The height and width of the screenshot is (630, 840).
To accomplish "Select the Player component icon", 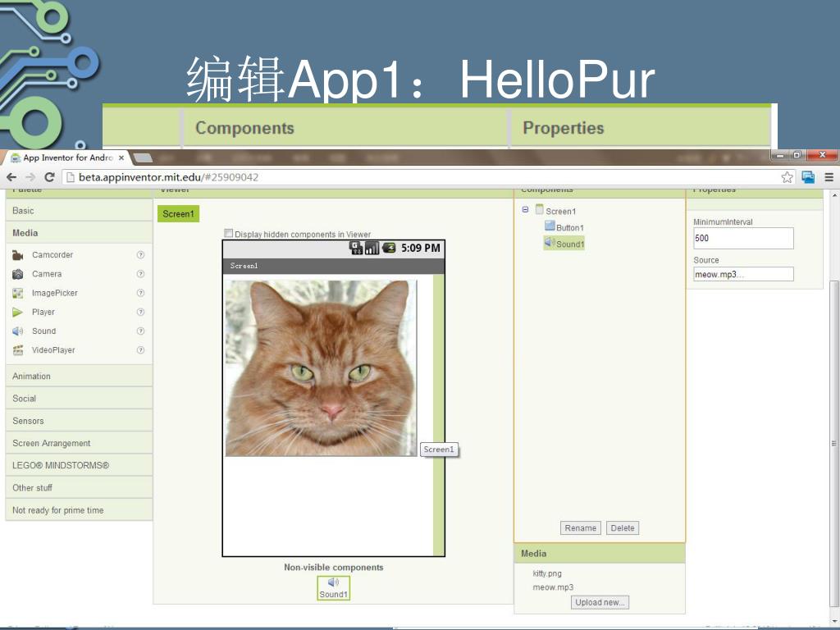I will (x=18, y=313).
